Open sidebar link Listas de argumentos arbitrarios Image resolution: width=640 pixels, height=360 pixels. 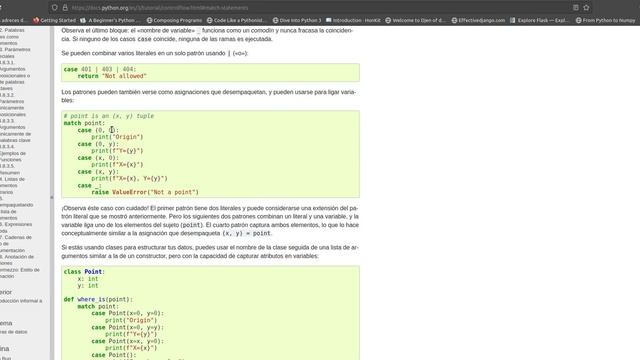coord(12,185)
